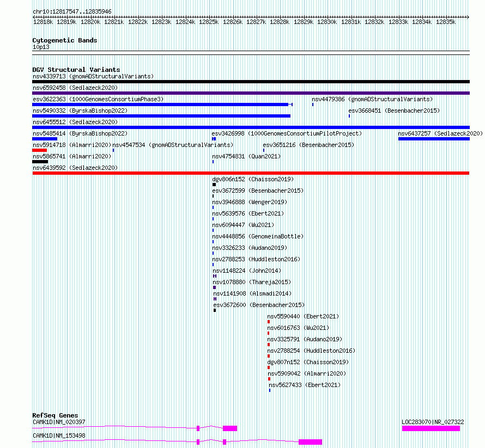Click the black nsv5865741 variant bar
Viewport: 485px width, 448px height.
[40, 162]
